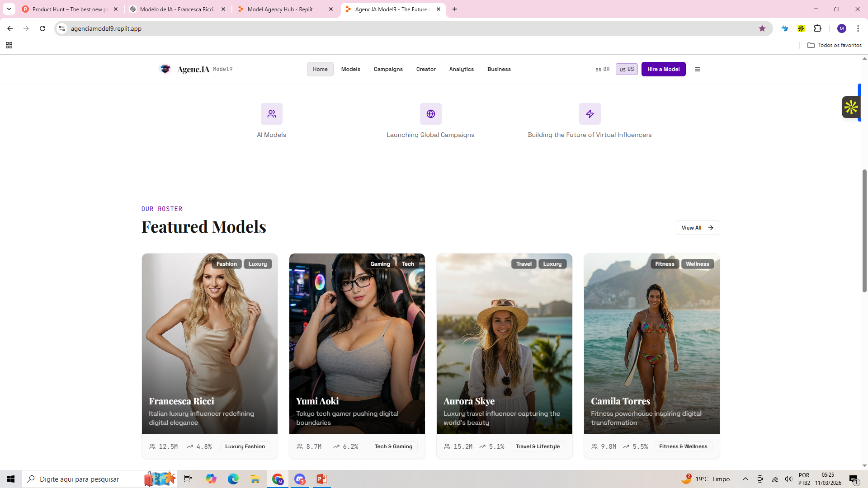Click the Agenc.IA logo icon
Viewport: 868px width, 488px height.
[165, 69]
